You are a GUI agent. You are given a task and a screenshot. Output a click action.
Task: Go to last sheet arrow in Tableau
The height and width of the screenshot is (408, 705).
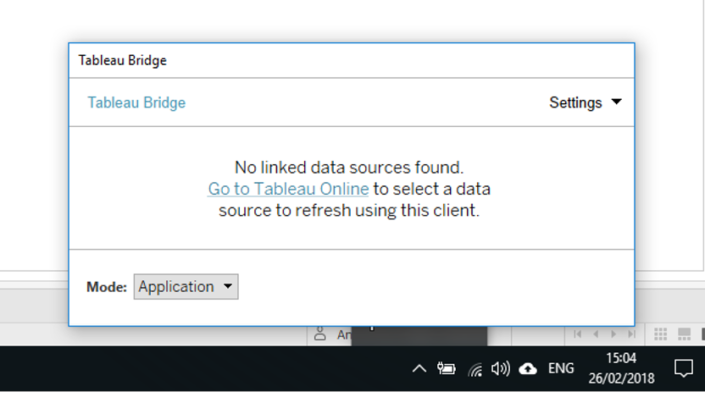tap(632, 334)
